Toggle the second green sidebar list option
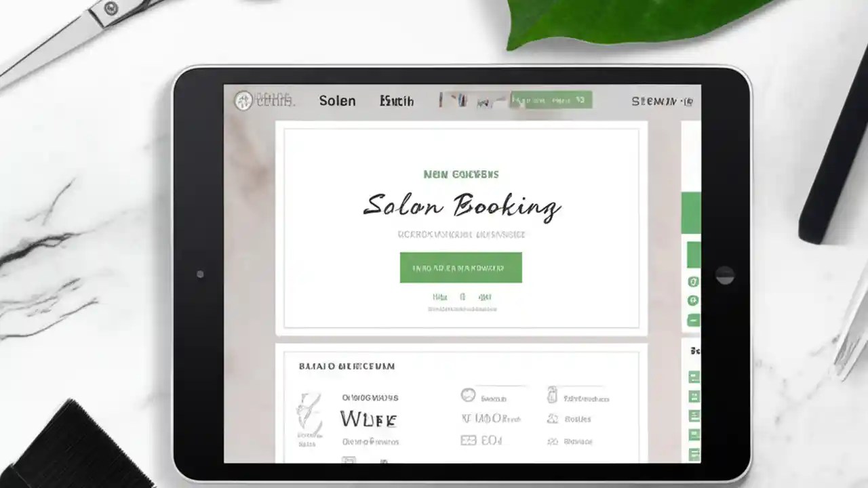This screenshot has height=488, width=868. [x=693, y=396]
